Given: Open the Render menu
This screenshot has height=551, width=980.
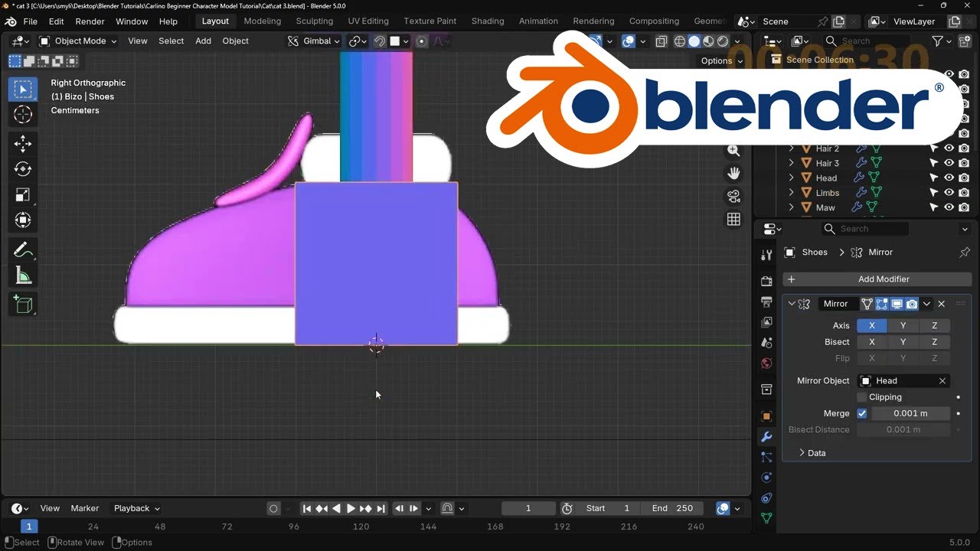Looking at the screenshot, I should (x=90, y=21).
